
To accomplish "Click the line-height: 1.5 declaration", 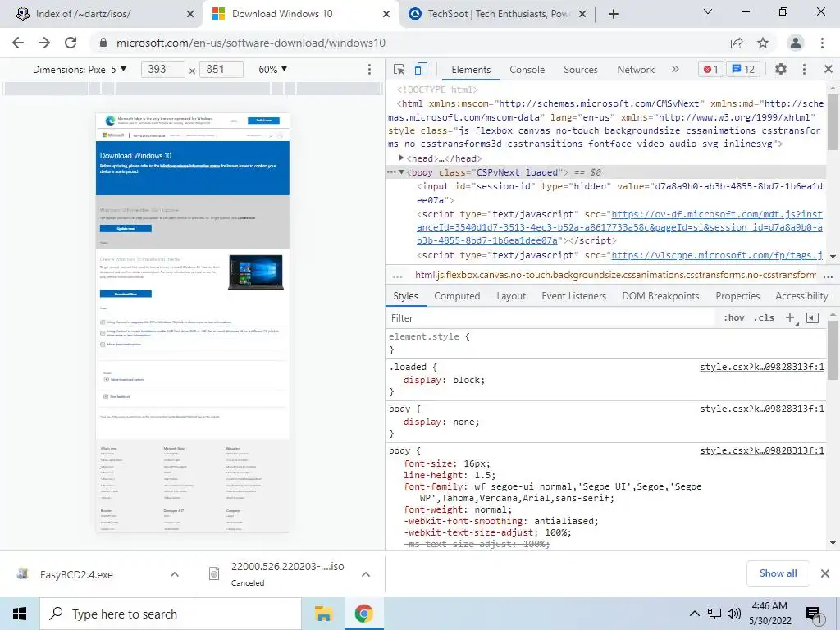I will tap(450, 475).
